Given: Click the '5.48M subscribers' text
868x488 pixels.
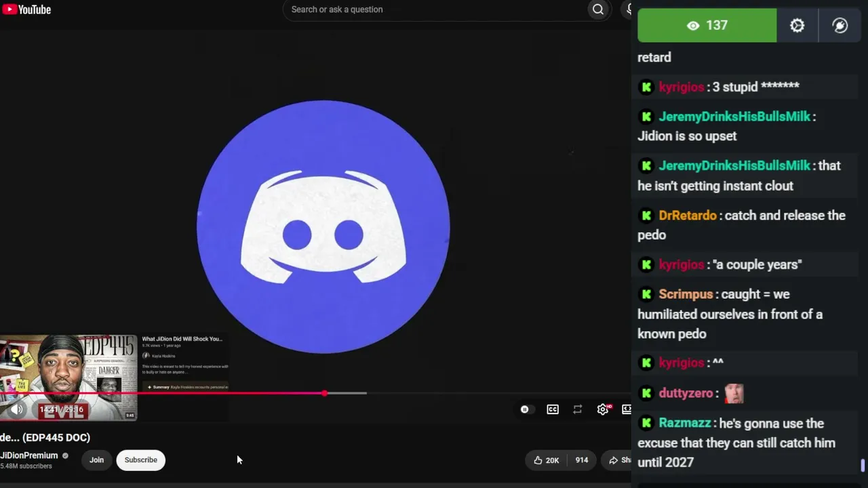Looking at the screenshot, I should [x=26, y=466].
